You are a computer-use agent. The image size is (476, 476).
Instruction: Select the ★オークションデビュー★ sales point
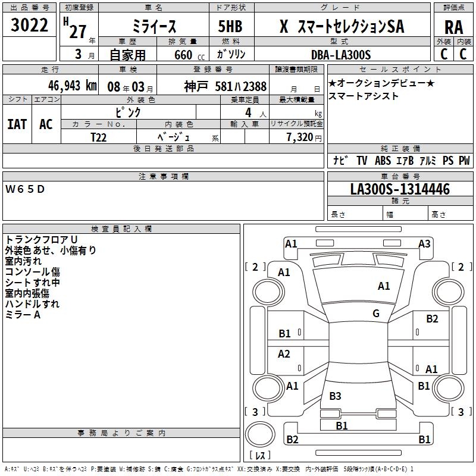pyautogui.click(x=381, y=83)
